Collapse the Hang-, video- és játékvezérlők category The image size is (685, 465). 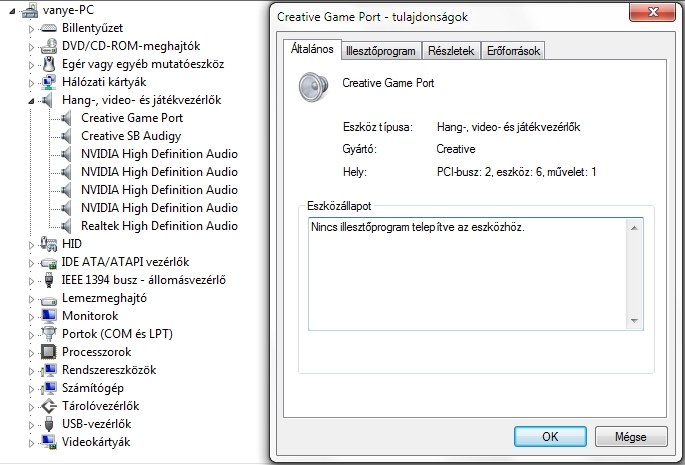[31, 101]
